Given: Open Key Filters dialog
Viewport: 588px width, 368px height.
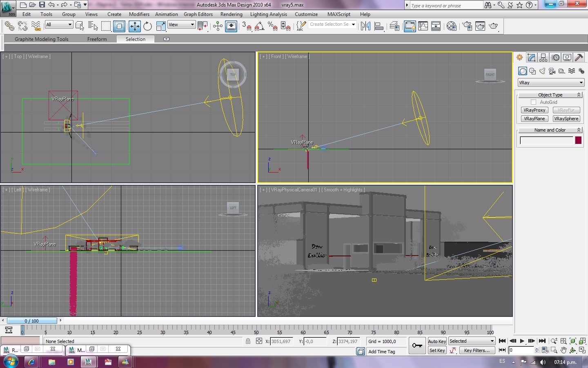Looking at the screenshot, I should 477,350.
